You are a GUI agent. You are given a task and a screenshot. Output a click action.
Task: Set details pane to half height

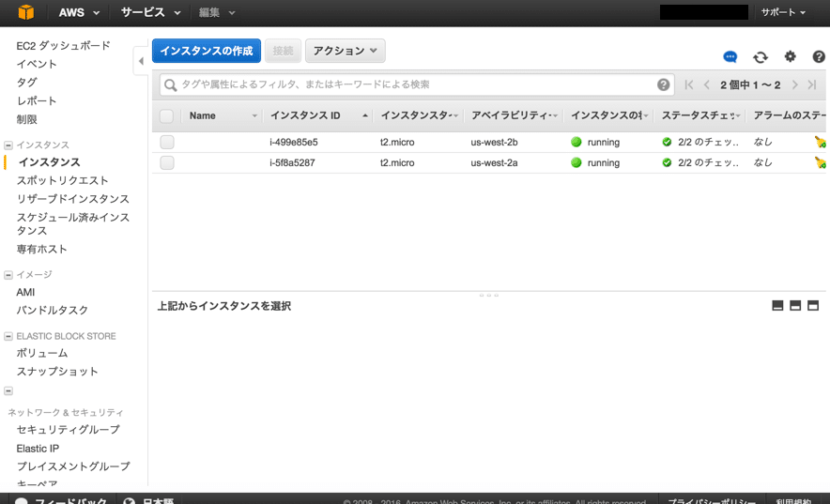pyautogui.click(x=795, y=306)
